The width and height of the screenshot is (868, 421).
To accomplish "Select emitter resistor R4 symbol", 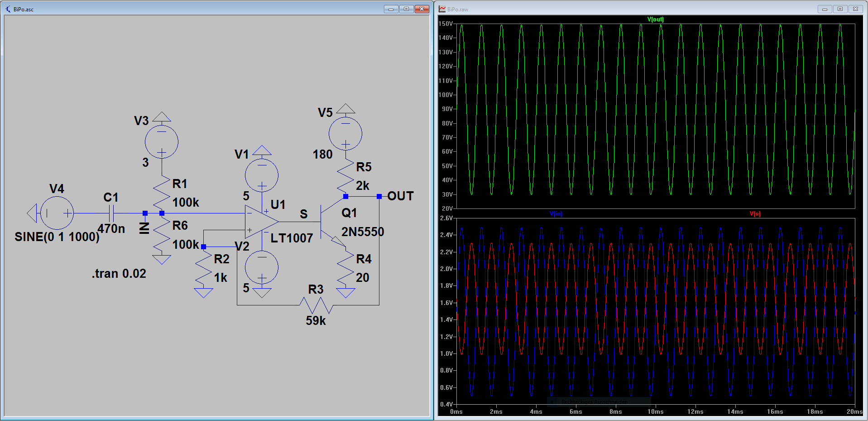I will pyautogui.click(x=345, y=267).
